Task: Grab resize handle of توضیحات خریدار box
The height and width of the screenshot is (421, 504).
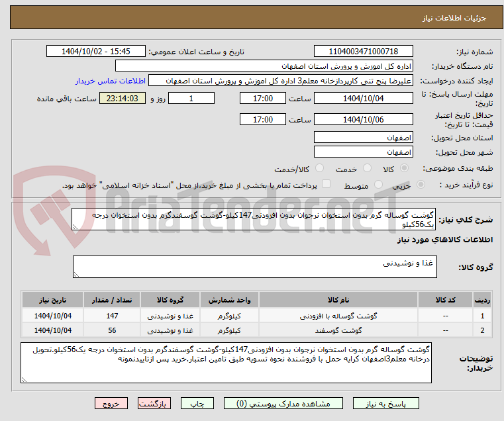Action: (x=24, y=379)
